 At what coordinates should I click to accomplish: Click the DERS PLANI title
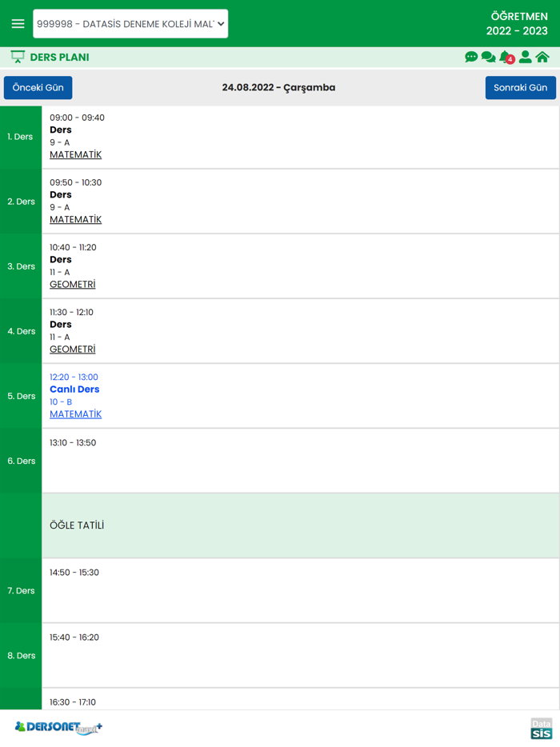(59, 57)
